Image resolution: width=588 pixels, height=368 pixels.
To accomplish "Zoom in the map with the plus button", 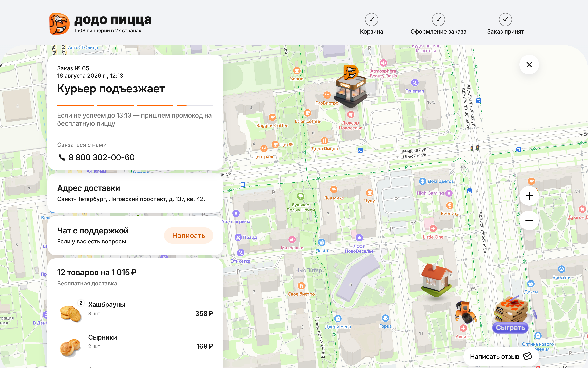I will 529,196.
